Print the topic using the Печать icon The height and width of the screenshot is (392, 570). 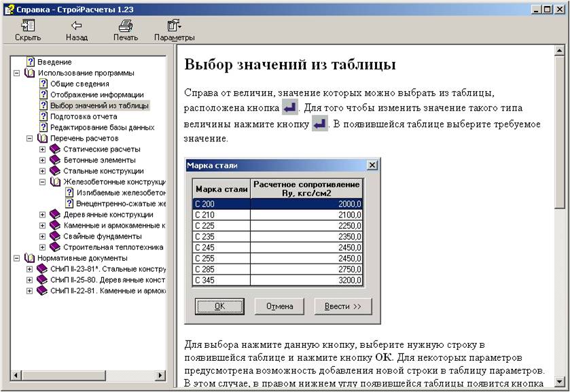click(x=126, y=25)
